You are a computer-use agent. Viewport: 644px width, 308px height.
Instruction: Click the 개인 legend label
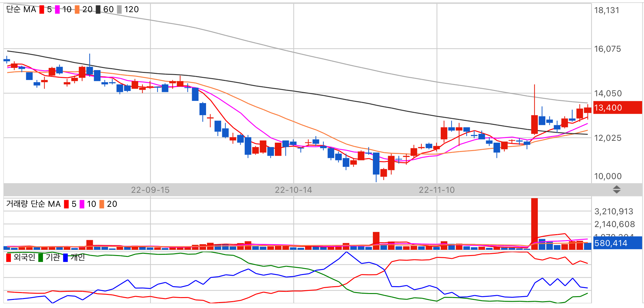coord(78,257)
